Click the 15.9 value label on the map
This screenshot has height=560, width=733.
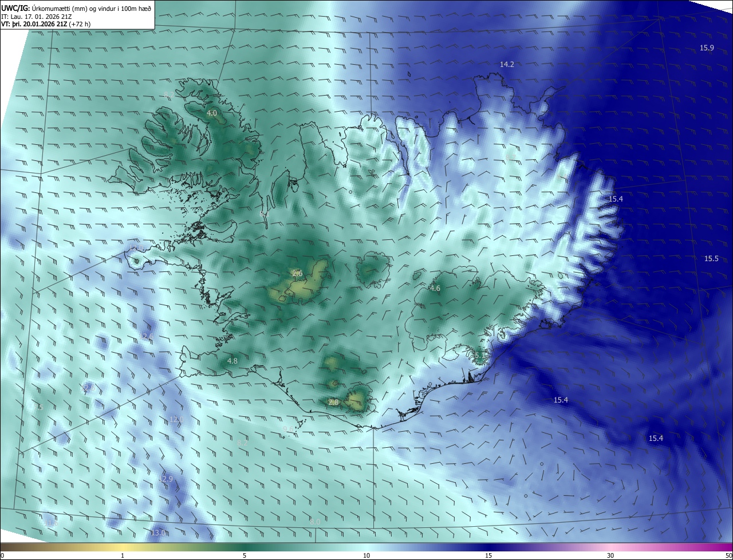(x=707, y=48)
